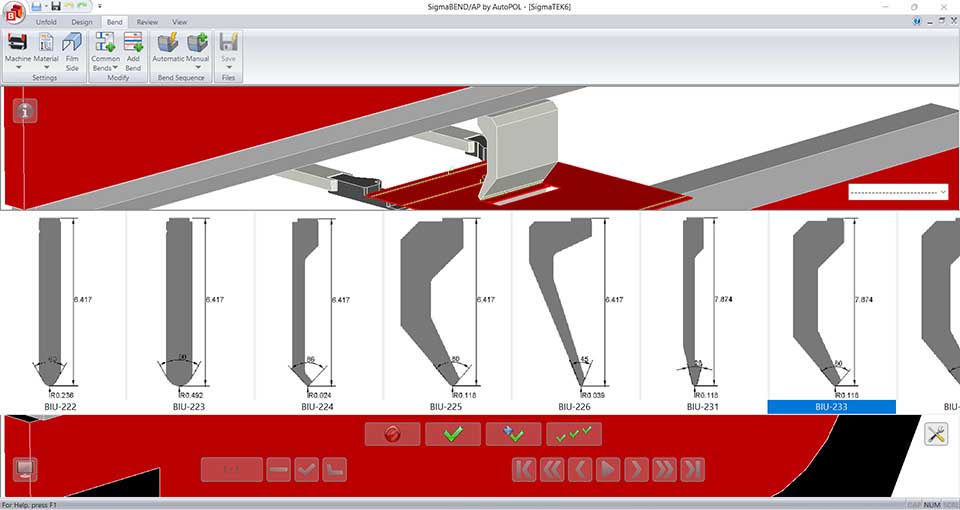
Task: Click the single green checkmark accept button
Action: click(x=453, y=434)
